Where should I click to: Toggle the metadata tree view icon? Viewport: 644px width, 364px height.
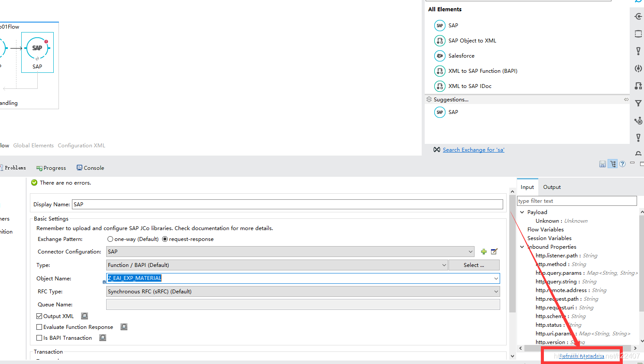(612, 164)
